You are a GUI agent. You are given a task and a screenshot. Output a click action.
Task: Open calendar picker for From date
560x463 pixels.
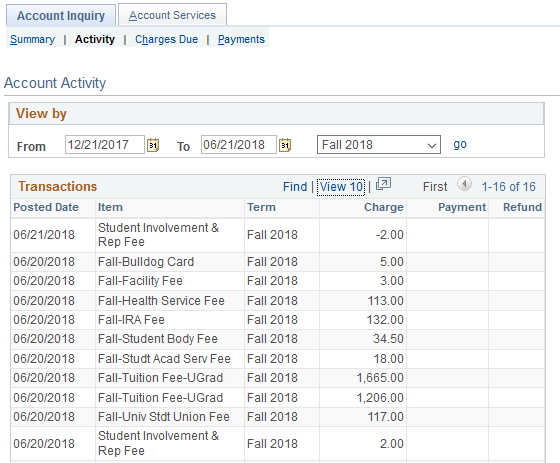pyautogui.click(x=153, y=145)
